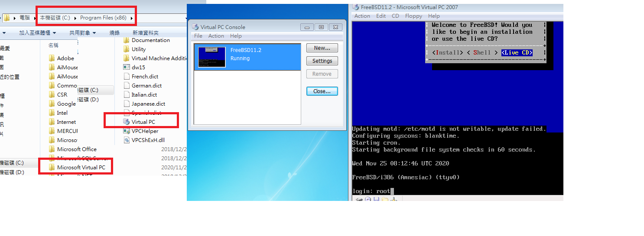Click the 新增資料夾 toolbar button
The height and width of the screenshot is (236, 644).
pos(145,32)
